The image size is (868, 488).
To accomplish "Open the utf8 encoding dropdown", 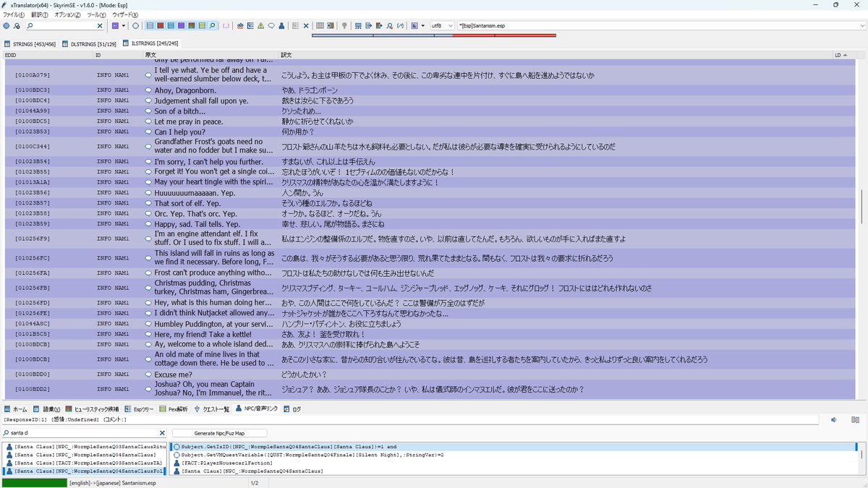I will coord(442,25).
